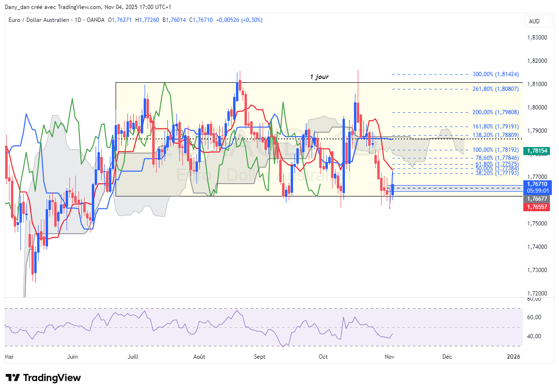Select the '1 jour' range label

(319, 77)
